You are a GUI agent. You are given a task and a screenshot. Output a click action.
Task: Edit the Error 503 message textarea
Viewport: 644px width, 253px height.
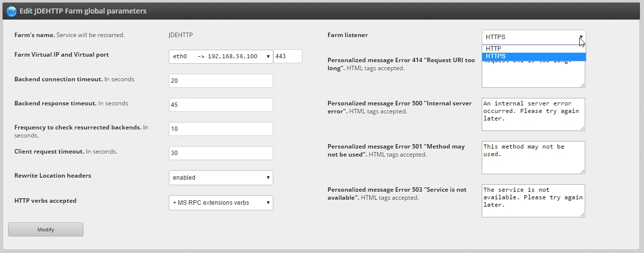coord(533,201)
